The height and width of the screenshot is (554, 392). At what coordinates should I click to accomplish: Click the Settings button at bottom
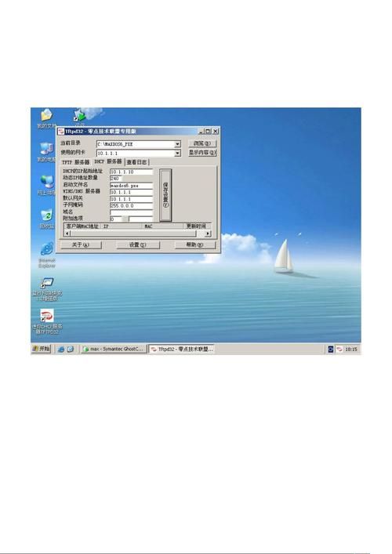(138, 244)
